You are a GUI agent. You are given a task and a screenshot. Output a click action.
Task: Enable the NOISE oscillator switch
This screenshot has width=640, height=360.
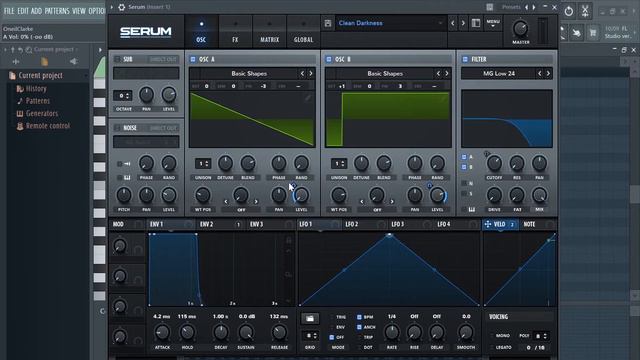click(118, 128)
